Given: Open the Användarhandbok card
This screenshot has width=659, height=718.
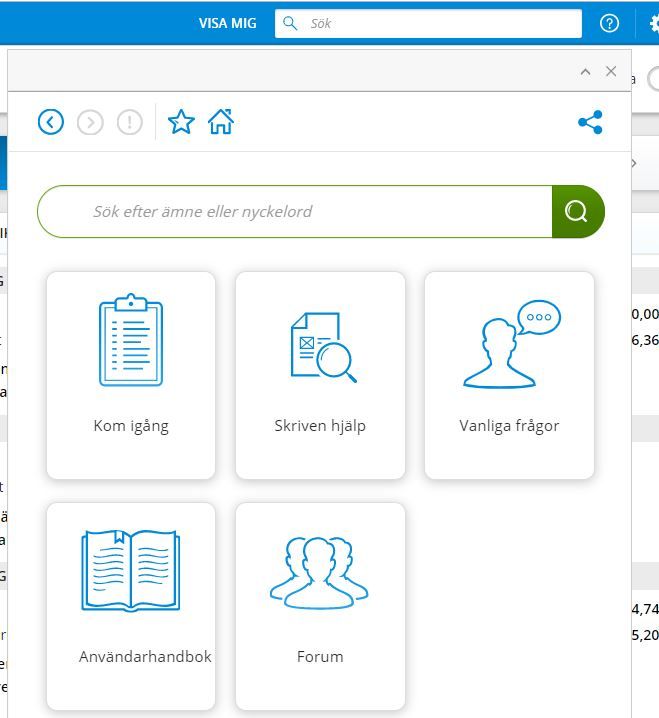Looking at the screenshot, I should pos(131,606).
